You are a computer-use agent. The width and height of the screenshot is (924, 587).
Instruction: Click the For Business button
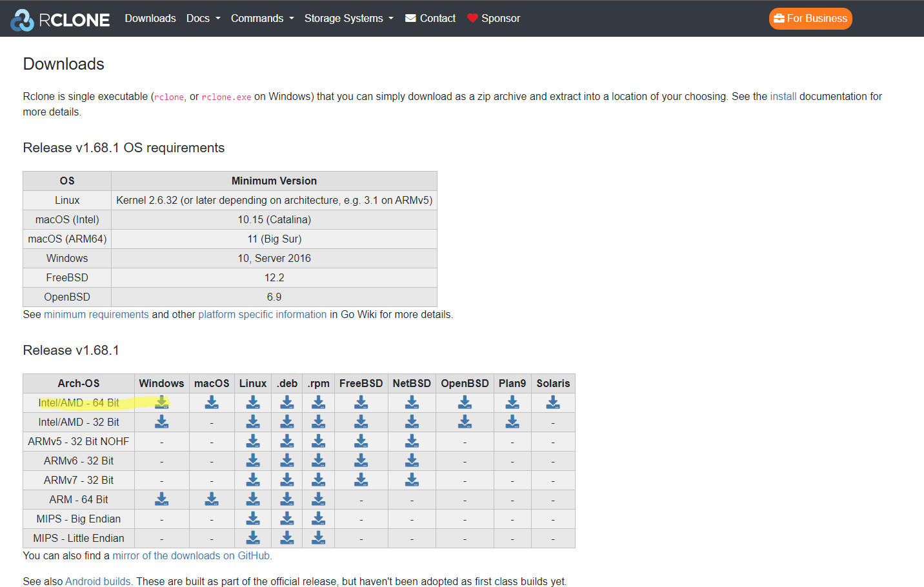tap(810, 19)
